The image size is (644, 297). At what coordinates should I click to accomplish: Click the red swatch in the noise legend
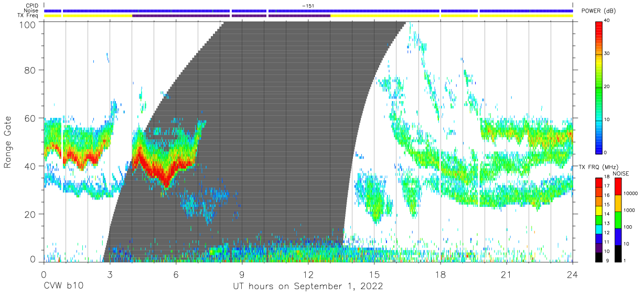point(618,186)
